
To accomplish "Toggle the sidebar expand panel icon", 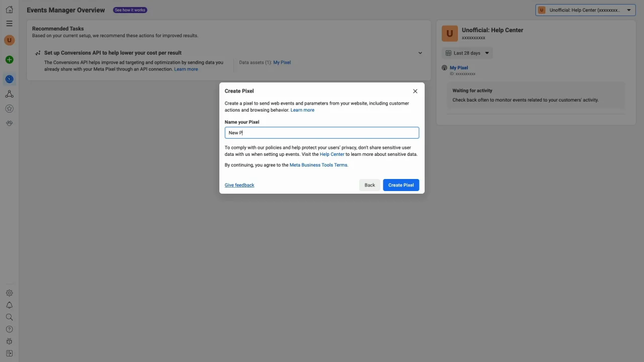I will coord(9,353).
